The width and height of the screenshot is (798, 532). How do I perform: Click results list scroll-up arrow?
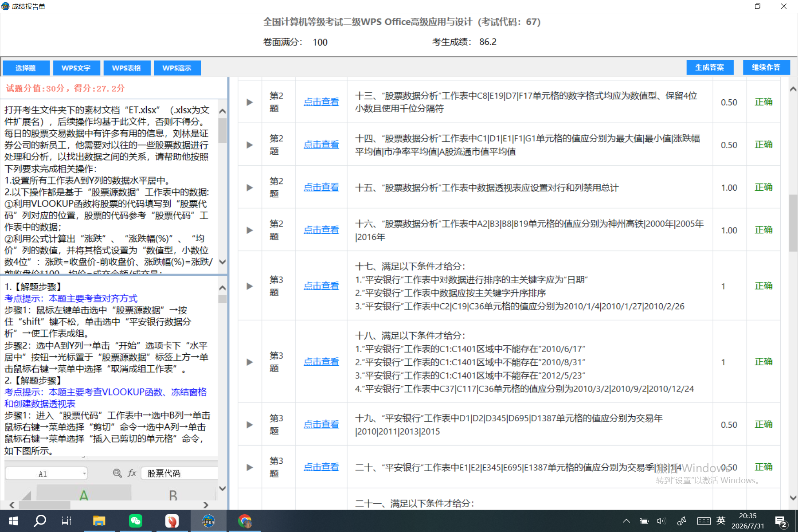(793, 89)
